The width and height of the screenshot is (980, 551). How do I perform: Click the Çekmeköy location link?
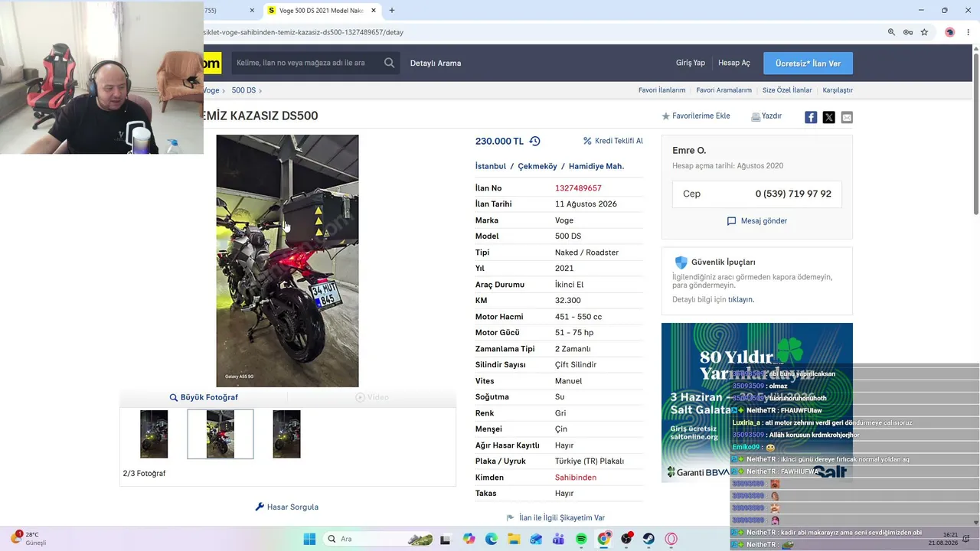click(x=537, y=166)
